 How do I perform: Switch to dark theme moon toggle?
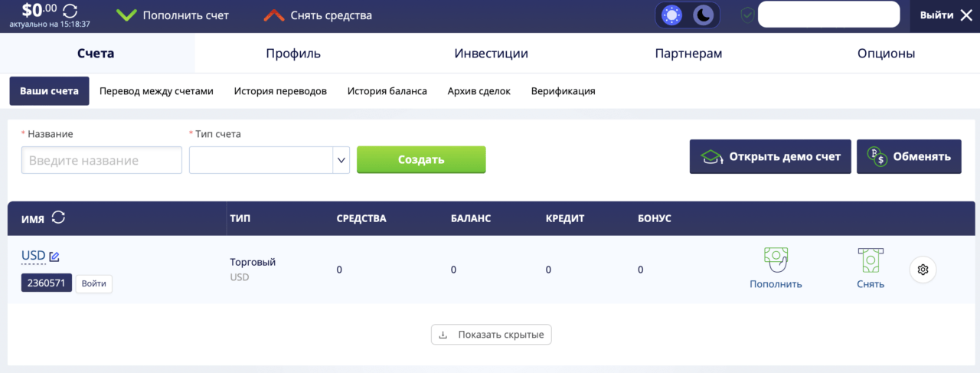pyautogui.click(x=703, y=15)
